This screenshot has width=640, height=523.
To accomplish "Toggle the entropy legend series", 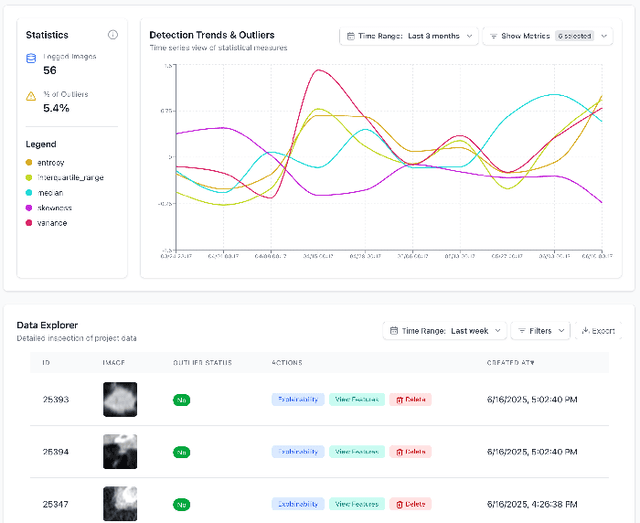I will point(53,162).
